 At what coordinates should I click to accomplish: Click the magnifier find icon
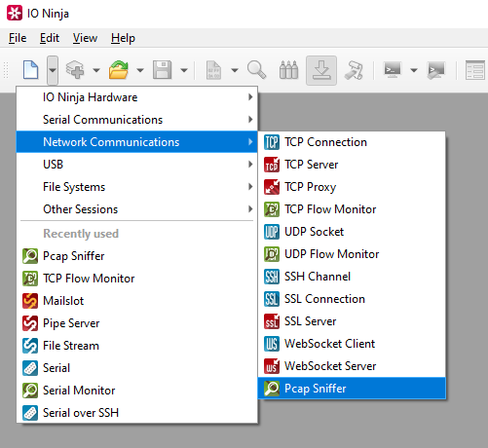[256, 70]
